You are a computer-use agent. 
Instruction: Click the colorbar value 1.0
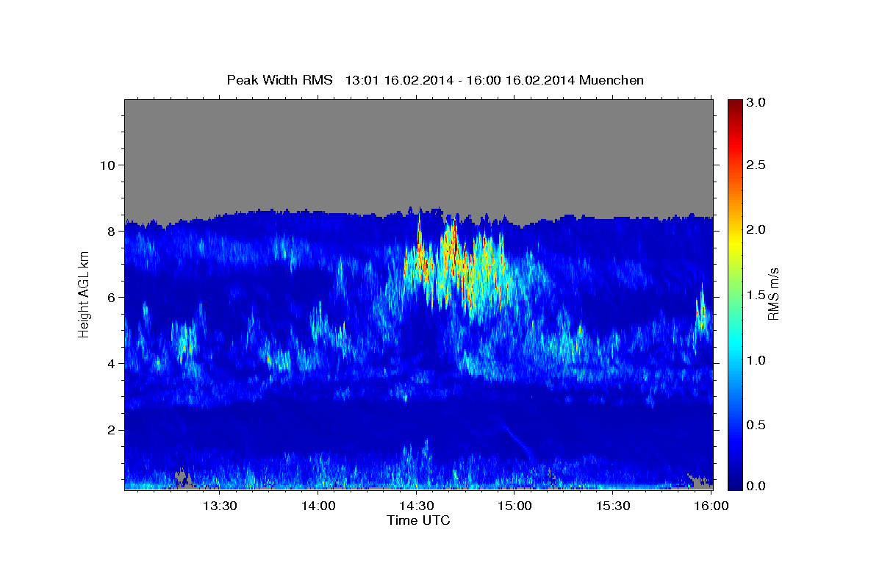tap(757, 360)
